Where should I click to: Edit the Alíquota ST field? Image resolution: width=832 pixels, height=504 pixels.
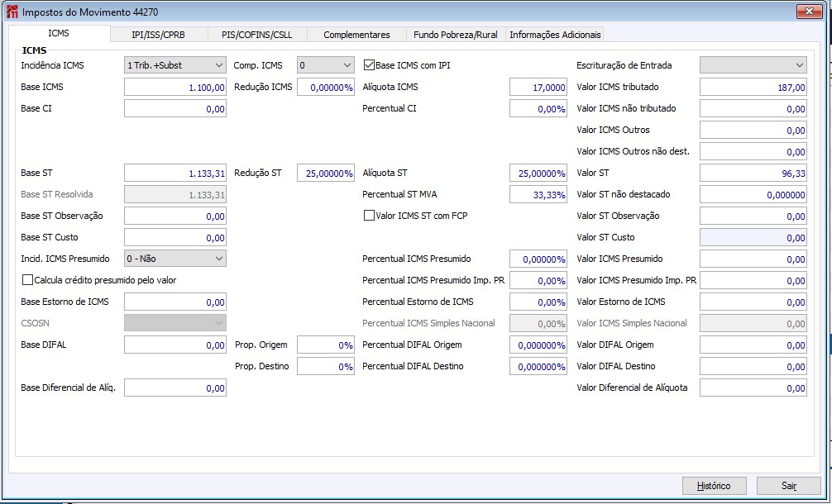click(538, 173)
